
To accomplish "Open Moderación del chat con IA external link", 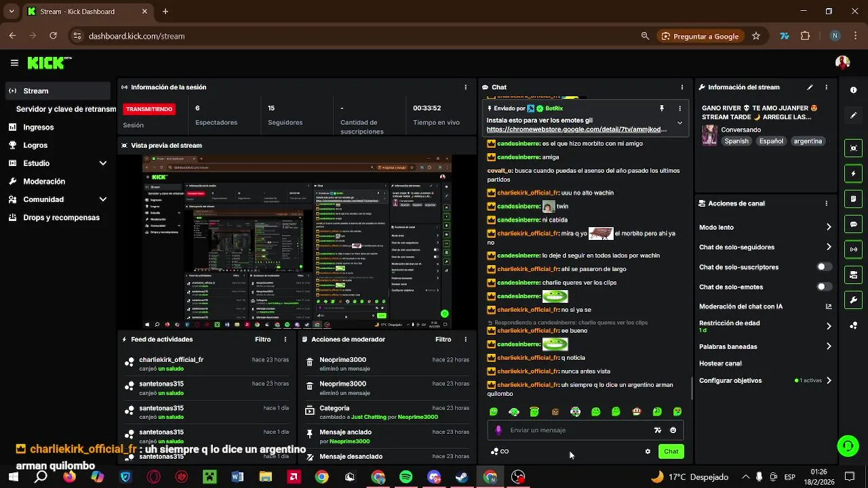I will [x=828, y=306].
